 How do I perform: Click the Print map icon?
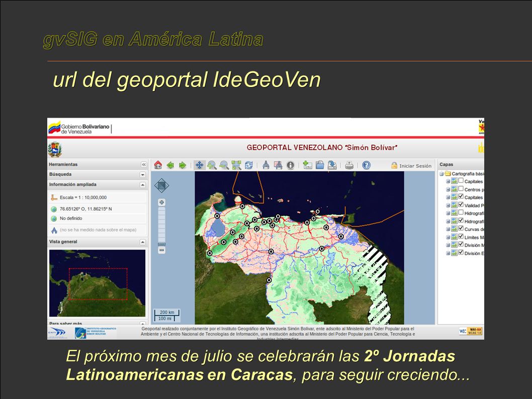coord(349,166)
